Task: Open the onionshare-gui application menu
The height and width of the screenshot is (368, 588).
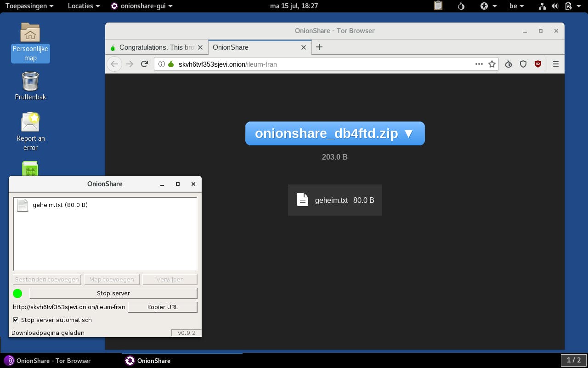Action: point(141,6)
